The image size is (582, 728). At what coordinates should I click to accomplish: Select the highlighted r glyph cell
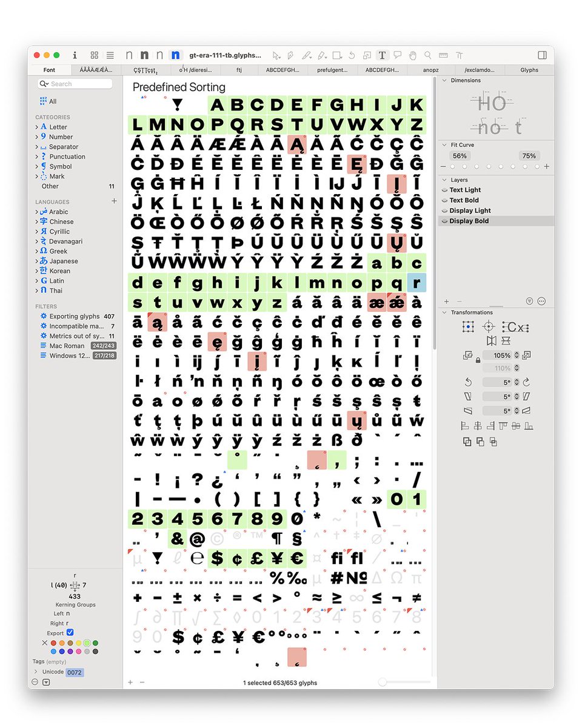416,282
